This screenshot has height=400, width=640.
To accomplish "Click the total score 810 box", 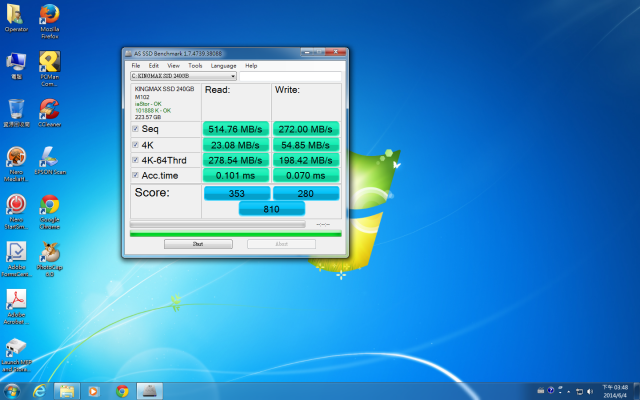I will coord(271,209).
